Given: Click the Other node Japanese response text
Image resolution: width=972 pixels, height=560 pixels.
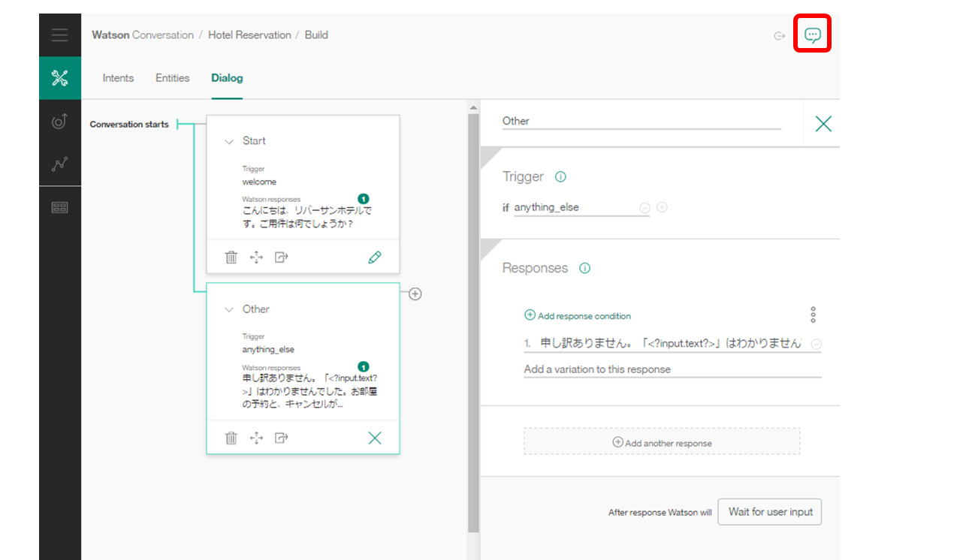Looking at the screenshot, I should pos(310,391).
